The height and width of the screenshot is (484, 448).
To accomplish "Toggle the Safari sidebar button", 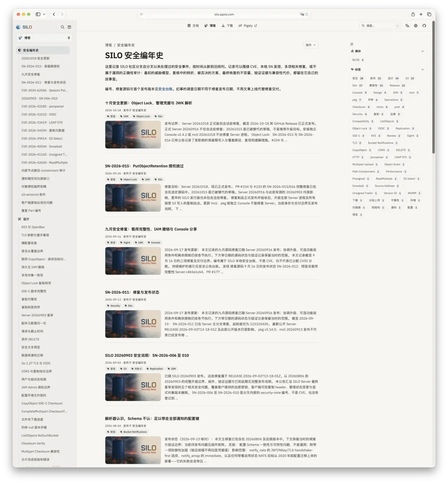I will 38,14.
